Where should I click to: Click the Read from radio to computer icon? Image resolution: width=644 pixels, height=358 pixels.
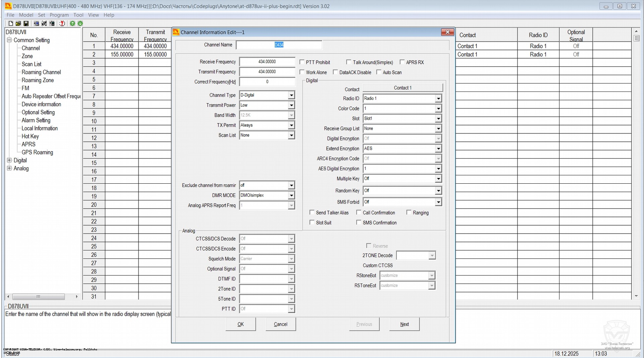point(36,23)
